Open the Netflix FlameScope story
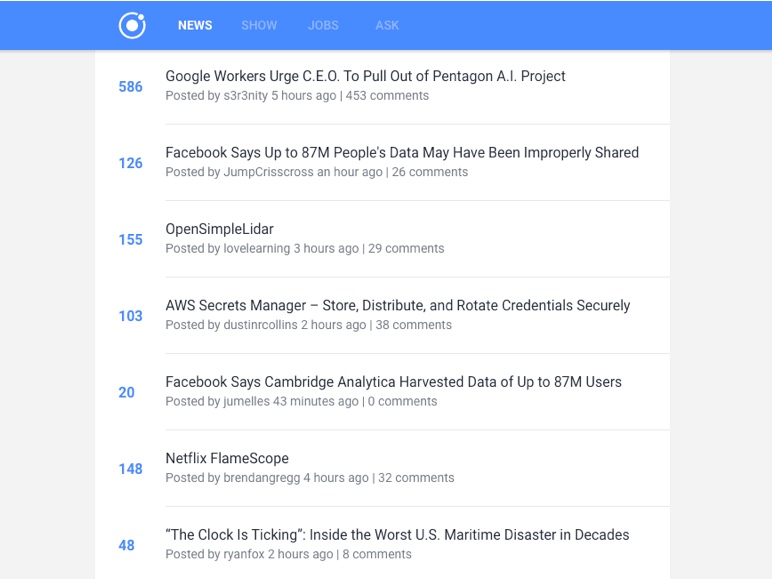The height and width of the screenshot is (579, 772). point(227,459)
